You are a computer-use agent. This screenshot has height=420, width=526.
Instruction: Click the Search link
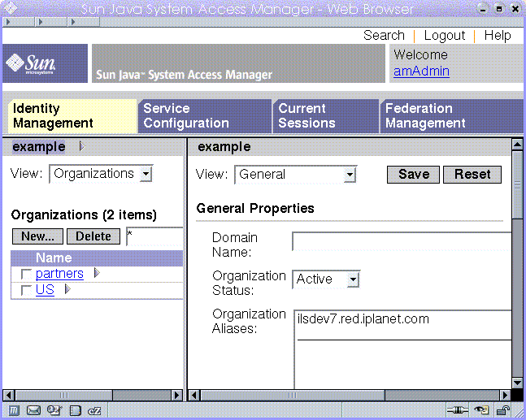tap(384, 35)
